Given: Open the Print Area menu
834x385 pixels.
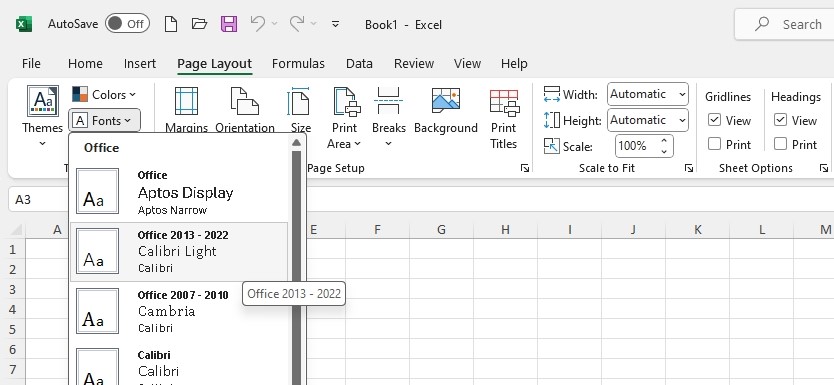Looking at the screenshot, I should [344, 118].
